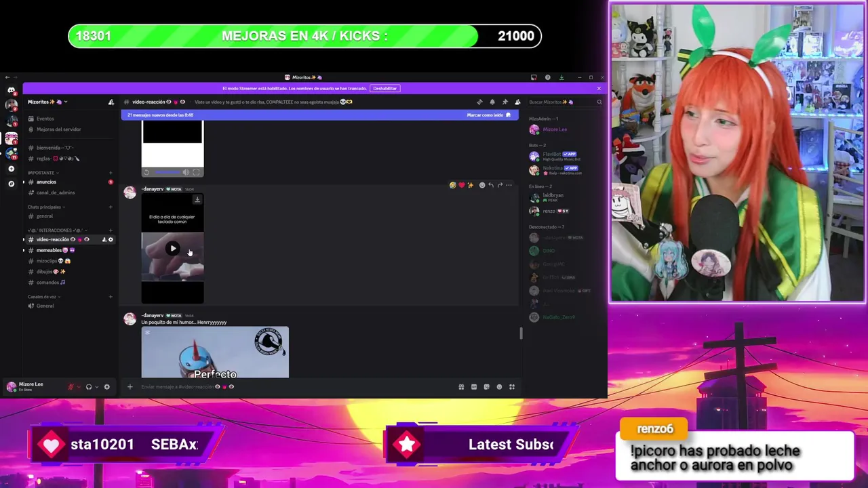This screenshot has width=868, height=488.
Task: Create invite for video-reacción channel
Action: click(104, 239)
